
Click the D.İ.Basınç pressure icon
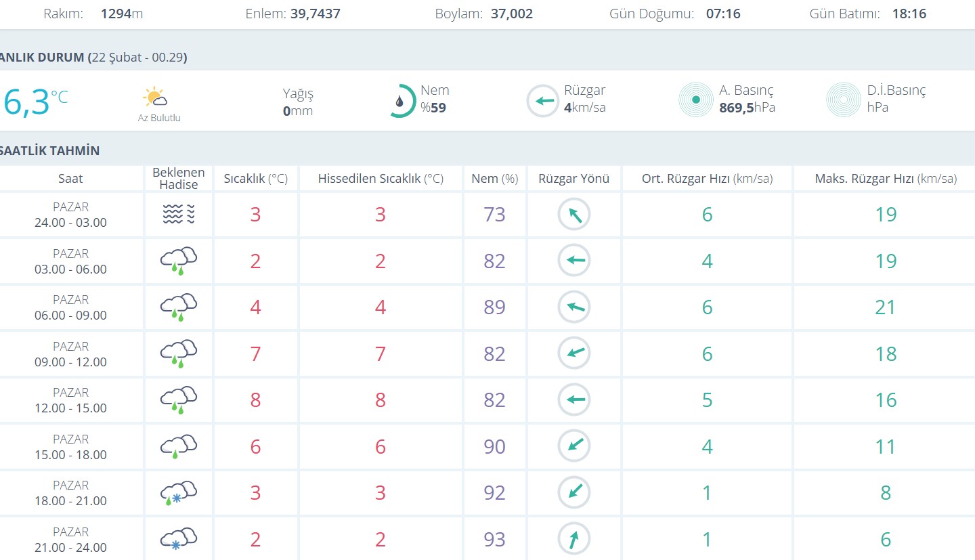pos(843,100)
